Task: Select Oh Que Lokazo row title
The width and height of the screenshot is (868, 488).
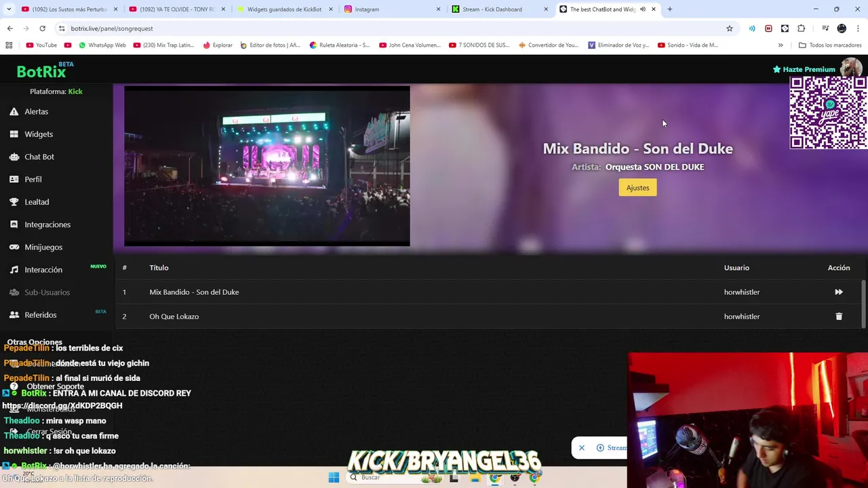Action: pyautogui.click(x=174, y=317)
